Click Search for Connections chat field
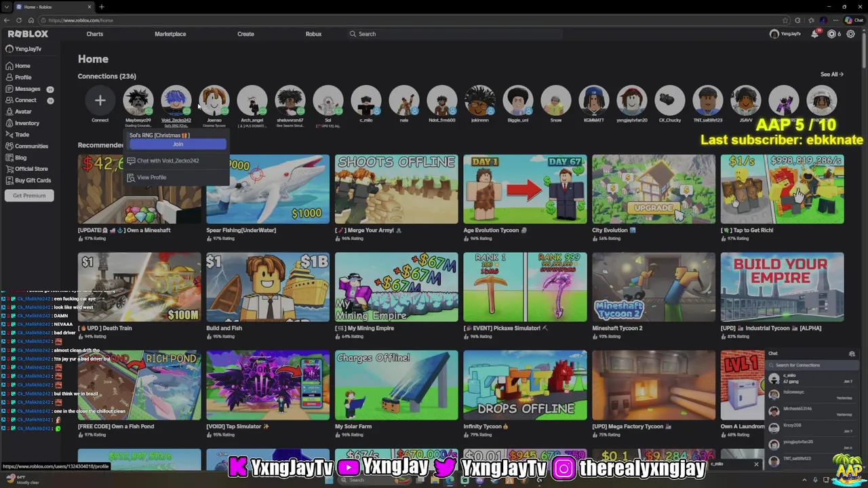 coord(812,365)
